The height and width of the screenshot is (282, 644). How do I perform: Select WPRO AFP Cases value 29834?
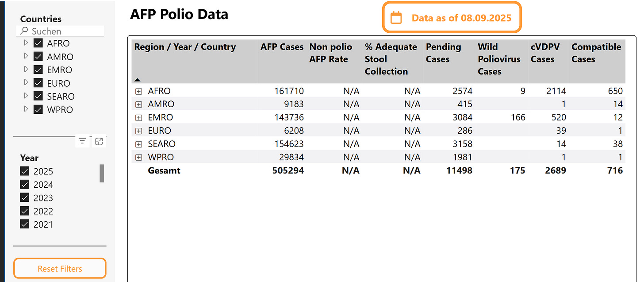coord(291,157)
